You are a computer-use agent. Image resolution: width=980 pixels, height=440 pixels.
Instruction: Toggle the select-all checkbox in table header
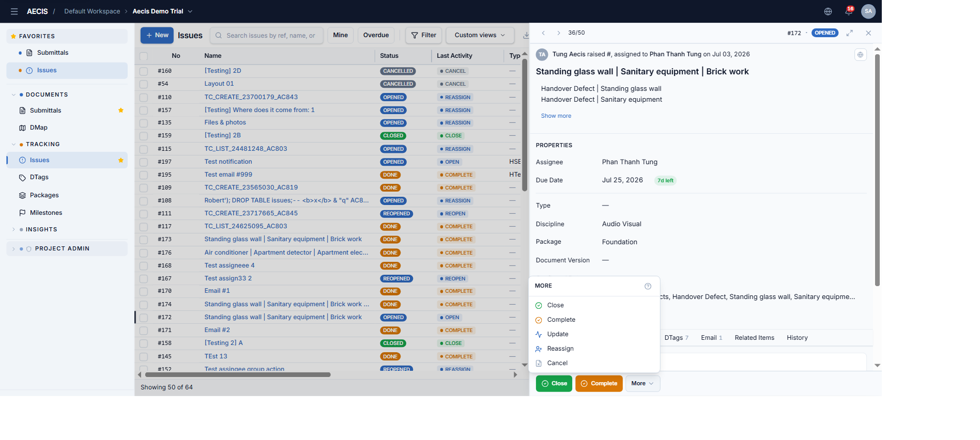(144, 56)
